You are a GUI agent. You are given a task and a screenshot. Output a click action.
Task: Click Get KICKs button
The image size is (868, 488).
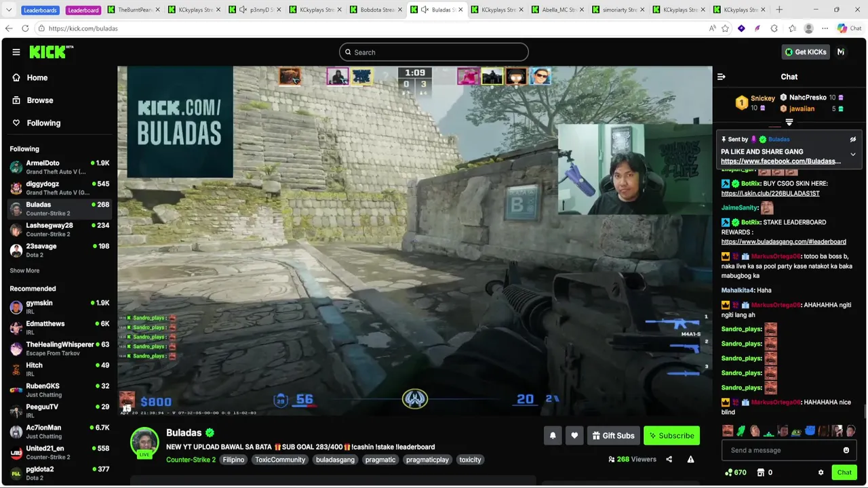805,52
